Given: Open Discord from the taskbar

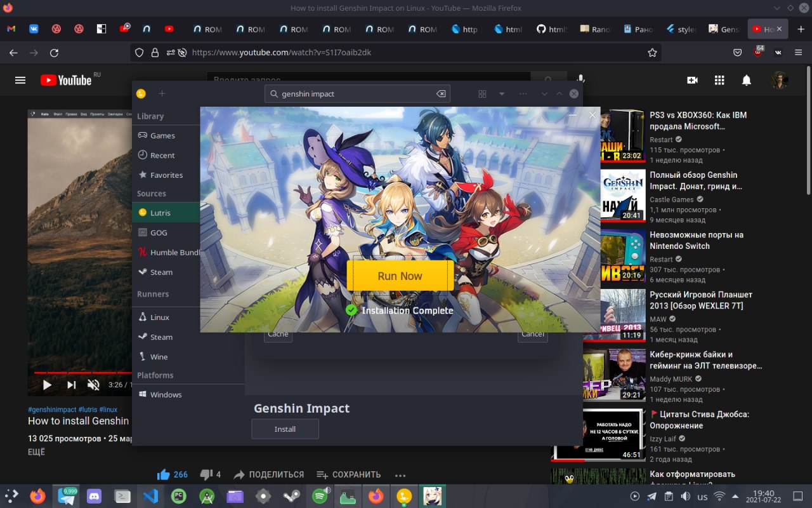Looking at the screenshot, I should pyautogui.click(x=95, y=496).
